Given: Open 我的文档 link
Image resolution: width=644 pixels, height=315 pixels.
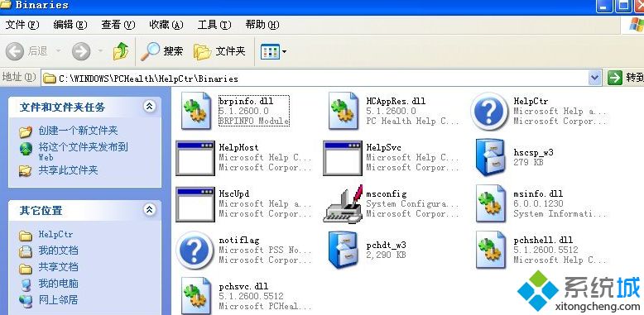Looking at the screenshot, I should click(x=58, y=251).
